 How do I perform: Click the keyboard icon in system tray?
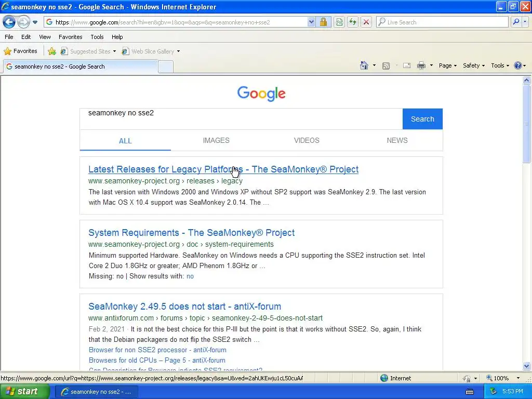470,392
